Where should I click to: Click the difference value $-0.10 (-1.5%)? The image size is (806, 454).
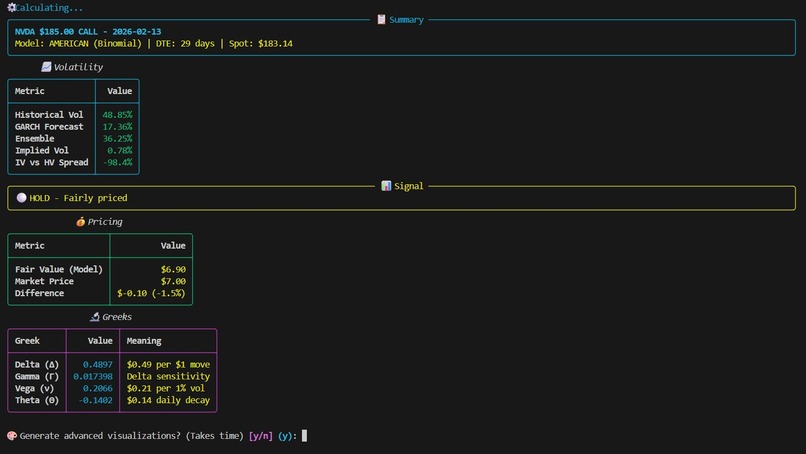151,293
